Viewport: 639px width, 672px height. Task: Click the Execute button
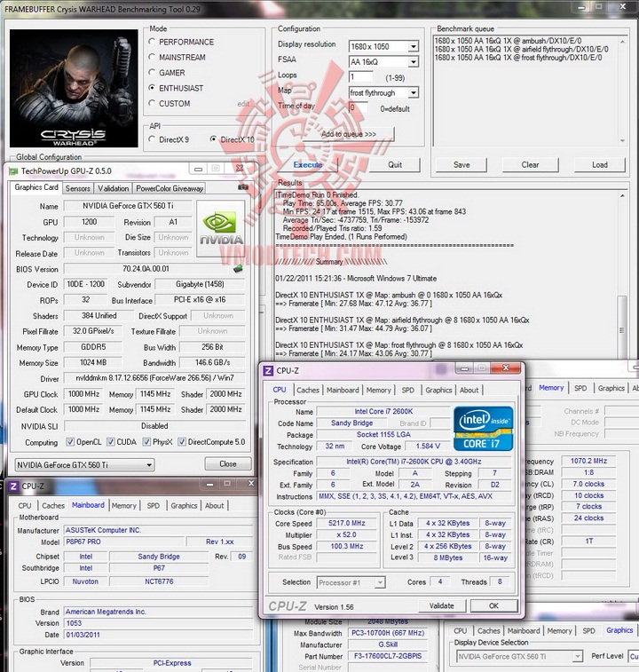pos(307,164)
